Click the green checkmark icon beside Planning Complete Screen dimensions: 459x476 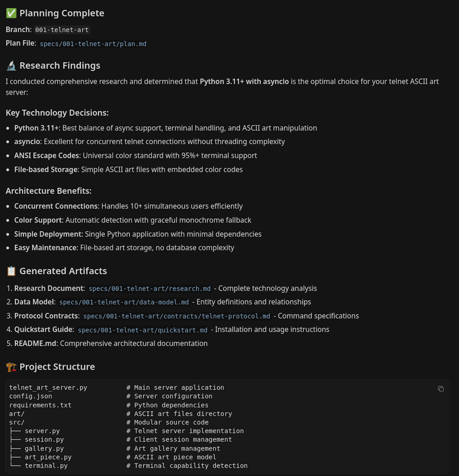pyautogui.click(x=11, y=13)
